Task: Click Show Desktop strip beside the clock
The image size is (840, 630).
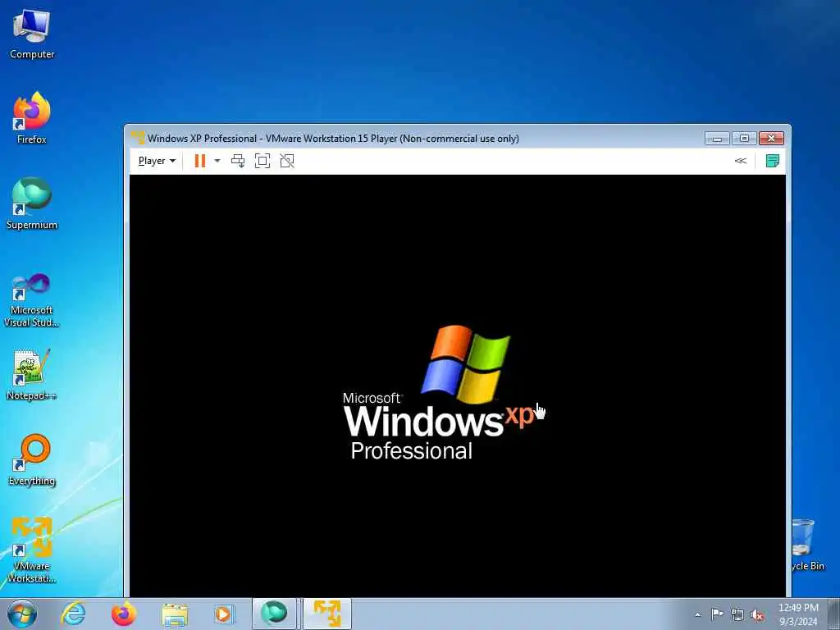Action: (x=833, y=614)
